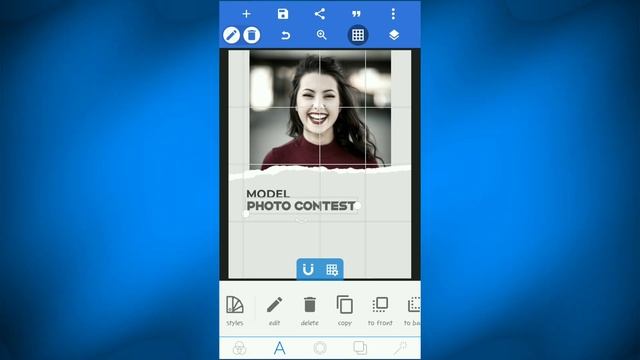640x360 pixels.
Task: Open the layers panel icon
Action: [x=394, y=35]
